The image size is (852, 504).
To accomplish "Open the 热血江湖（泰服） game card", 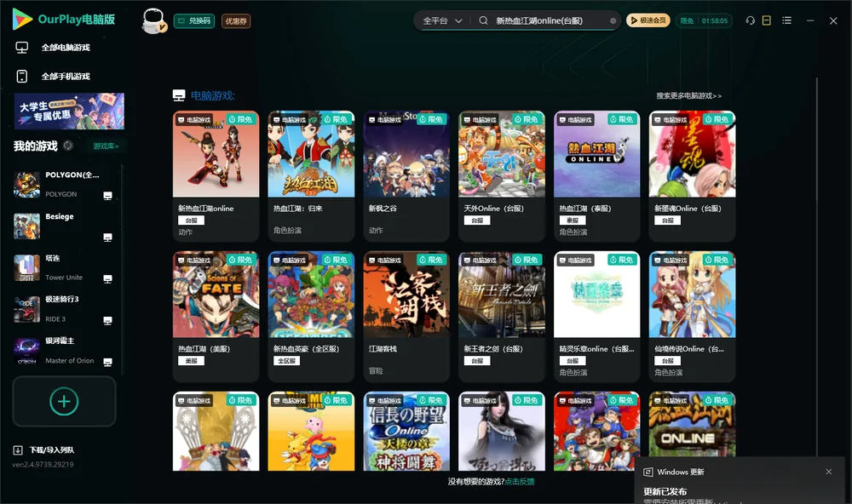I will click(x=596, y=176).
